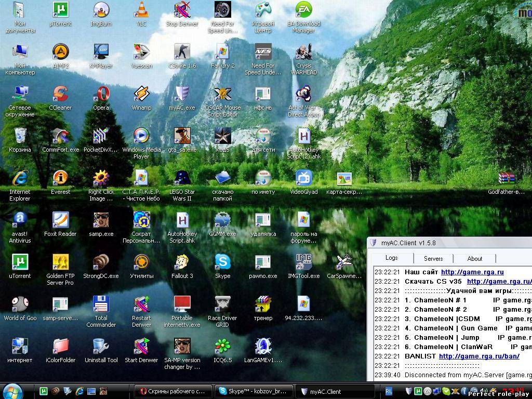Viewport: 532px width, 399px height.
Task: Open the VLC cone icon
Action: [x=141, y=14]
